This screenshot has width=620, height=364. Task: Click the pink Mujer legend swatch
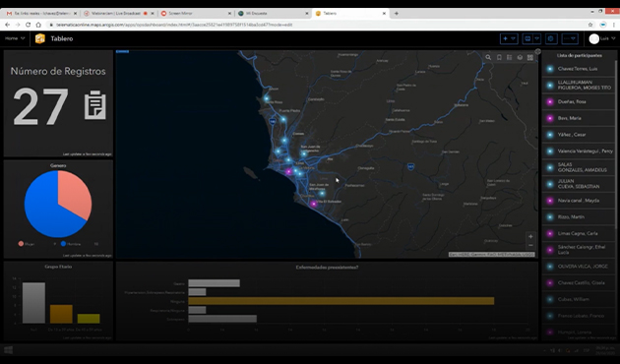(21, 244)
